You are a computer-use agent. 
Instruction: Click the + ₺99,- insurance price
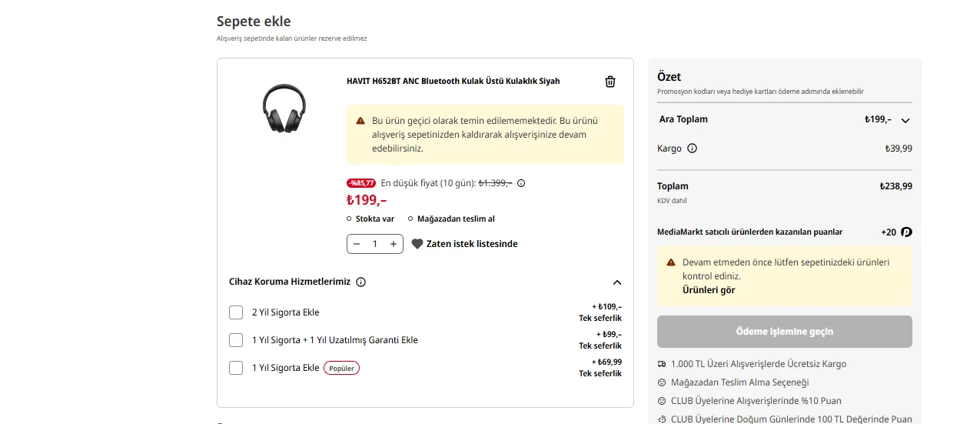point(609,334)
